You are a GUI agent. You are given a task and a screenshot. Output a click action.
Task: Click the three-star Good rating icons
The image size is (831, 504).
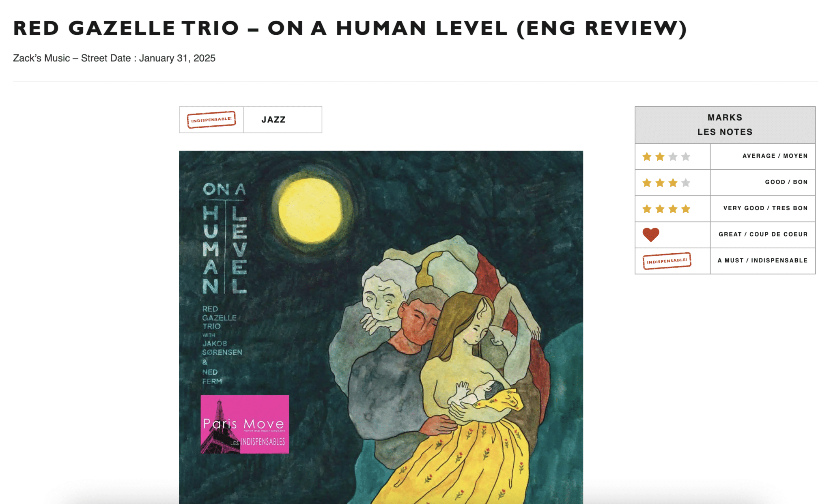click(x=666, y=183)
